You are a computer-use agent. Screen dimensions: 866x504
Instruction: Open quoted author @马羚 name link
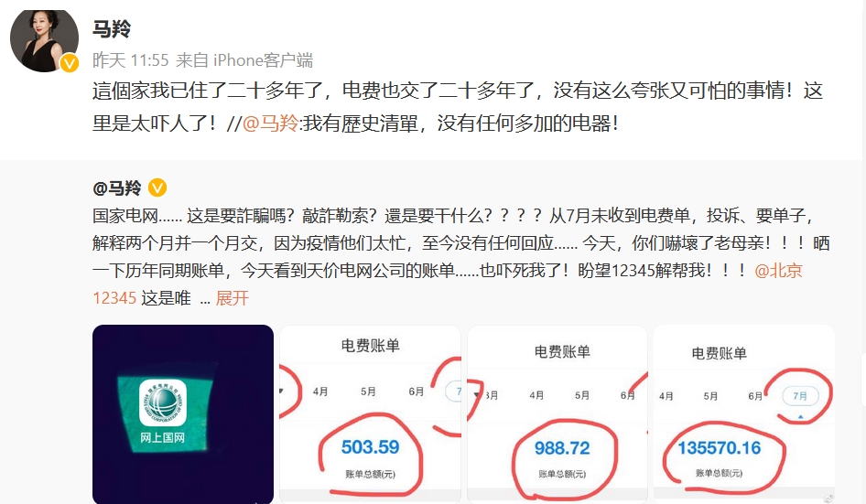click(116, 188)
